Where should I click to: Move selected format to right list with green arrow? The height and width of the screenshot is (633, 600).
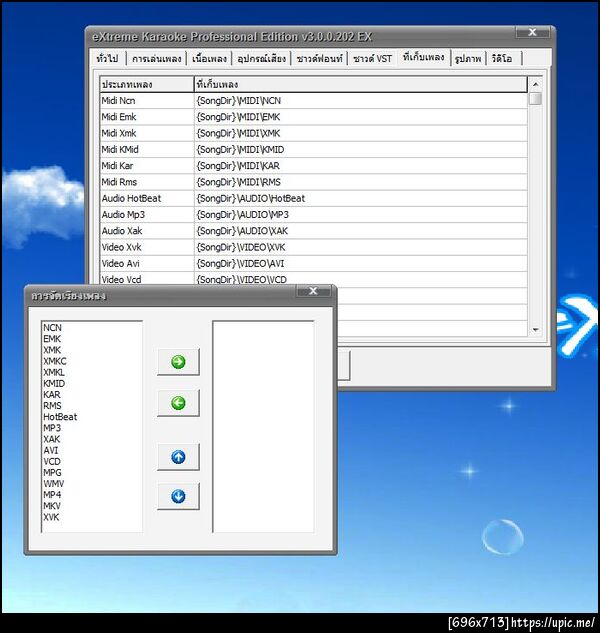click(178, 362)
